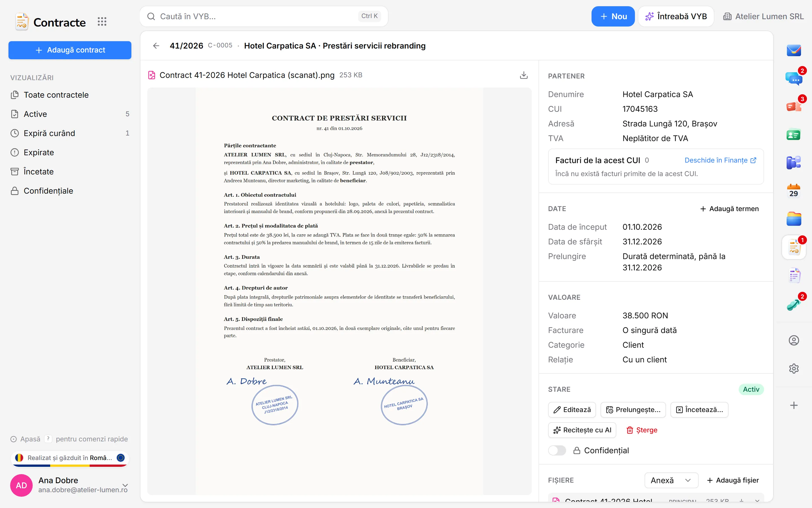This screenshot has height=508, width=812.
Task: Open the Files folder app icon
Action: (x=794, y=219)
